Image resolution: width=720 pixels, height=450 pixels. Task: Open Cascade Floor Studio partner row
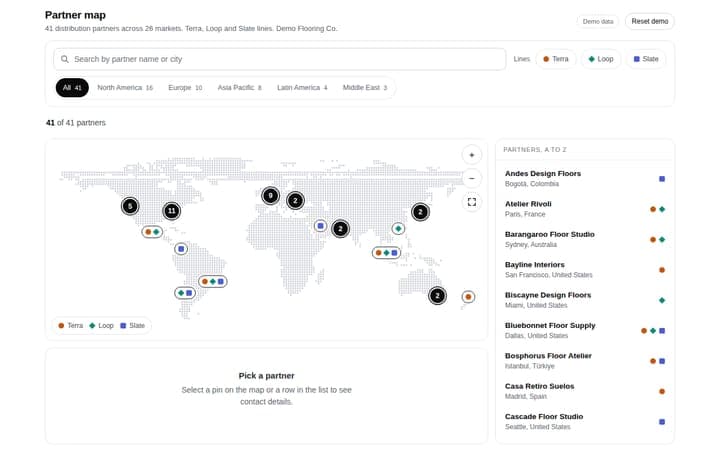(x=585, y=422)
